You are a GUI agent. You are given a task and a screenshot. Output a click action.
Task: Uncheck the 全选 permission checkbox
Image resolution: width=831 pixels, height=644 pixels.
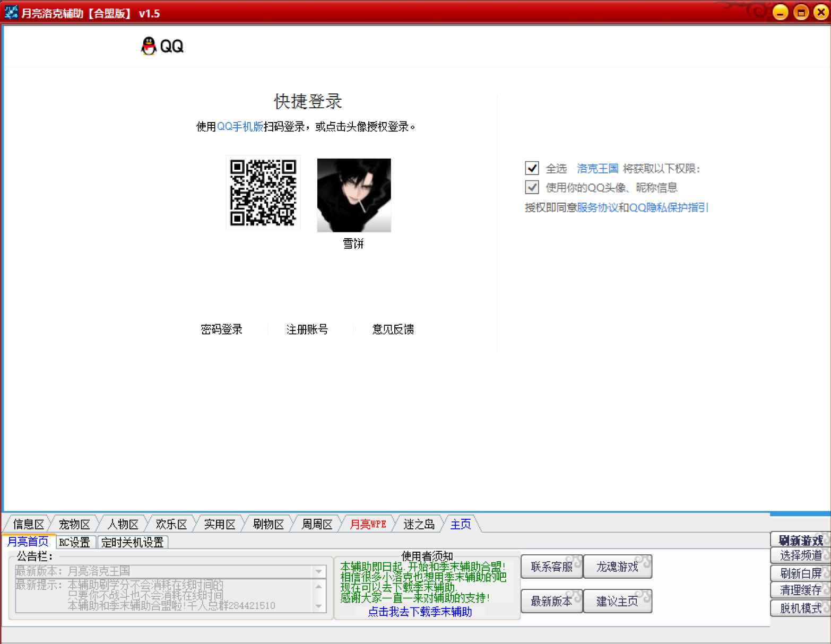(x=531, y=168)
